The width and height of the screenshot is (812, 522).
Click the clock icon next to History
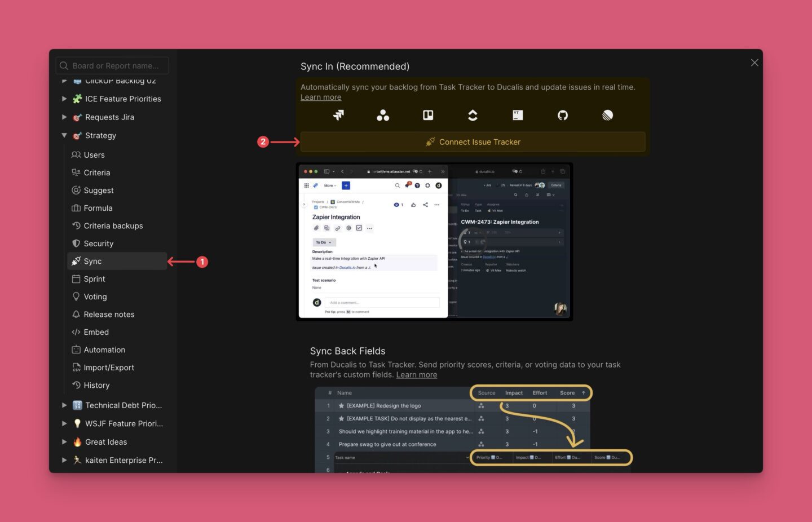(x=76, y=385)
